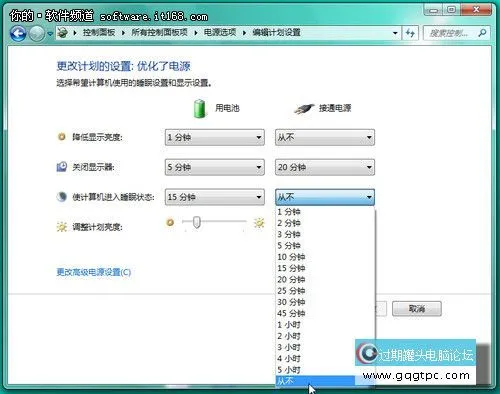This screenshot has width=500, height=394.
Task: Select 10 分钟 in the dropdown list
Action: click(x=325, y=257)
